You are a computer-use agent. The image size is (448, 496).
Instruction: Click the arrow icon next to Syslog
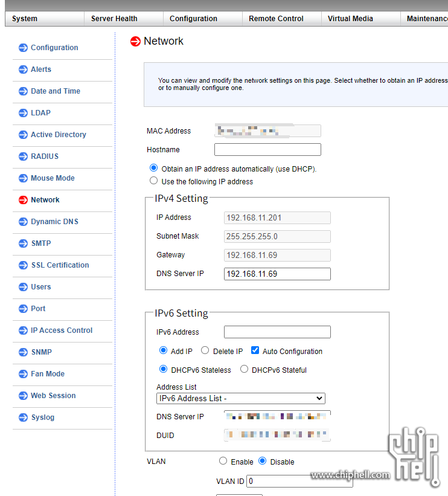tap(23, 417)
